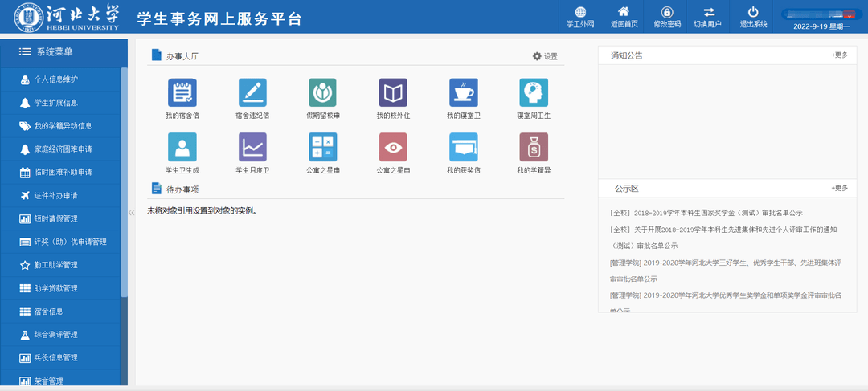
Task: Click 学生事务网上服务平台 title
Action: [x=219, y=18]
